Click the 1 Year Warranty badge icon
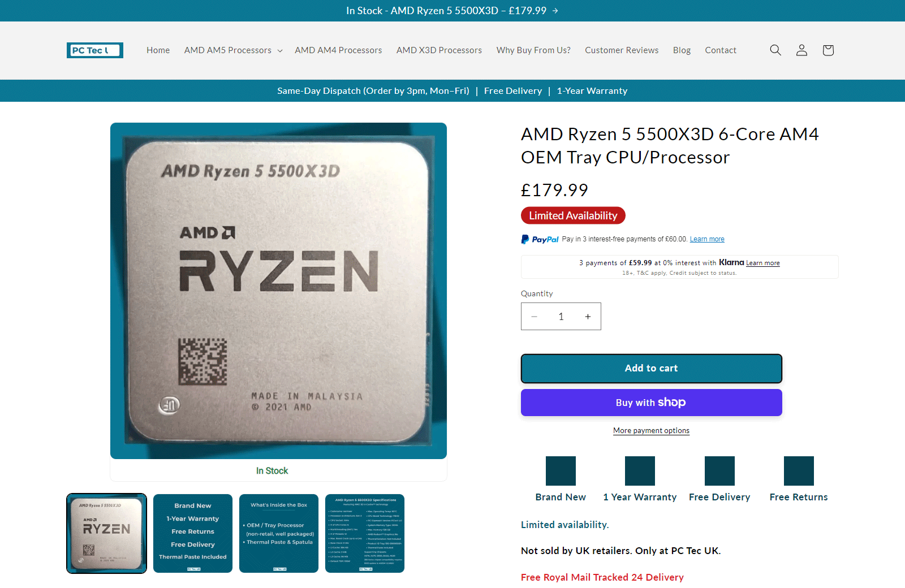 tap(640, 471)
